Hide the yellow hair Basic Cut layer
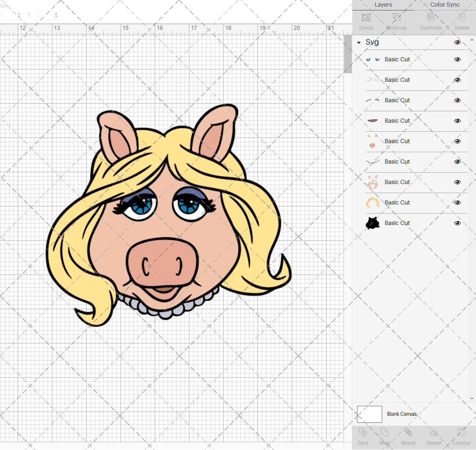Screen dimensions: 476x450 (x=457, y=203)
